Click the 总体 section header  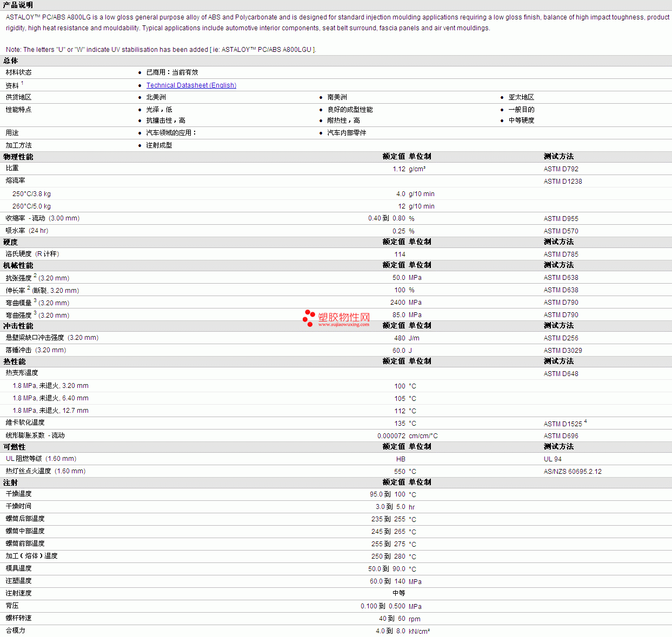tap(11, 61)
